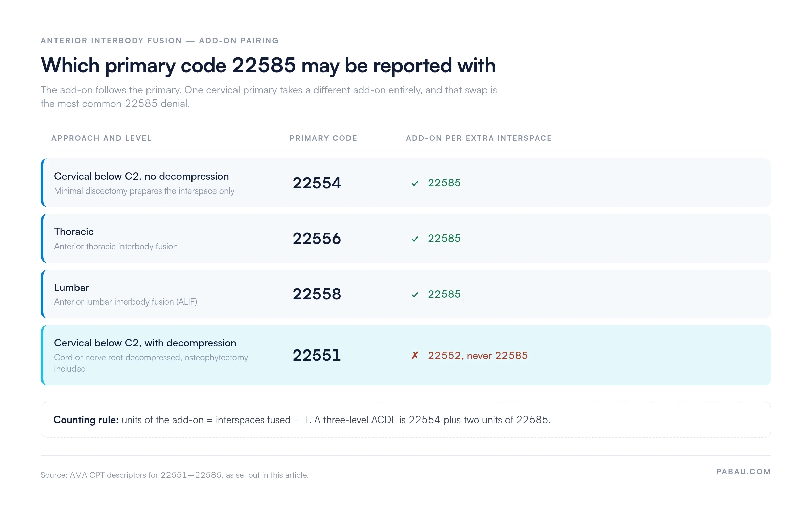The width and height of the screenshot is (812, 521).
Task: Click 'Minimal discectomy prepares the interspace only'
Action: tap(144, 191)
